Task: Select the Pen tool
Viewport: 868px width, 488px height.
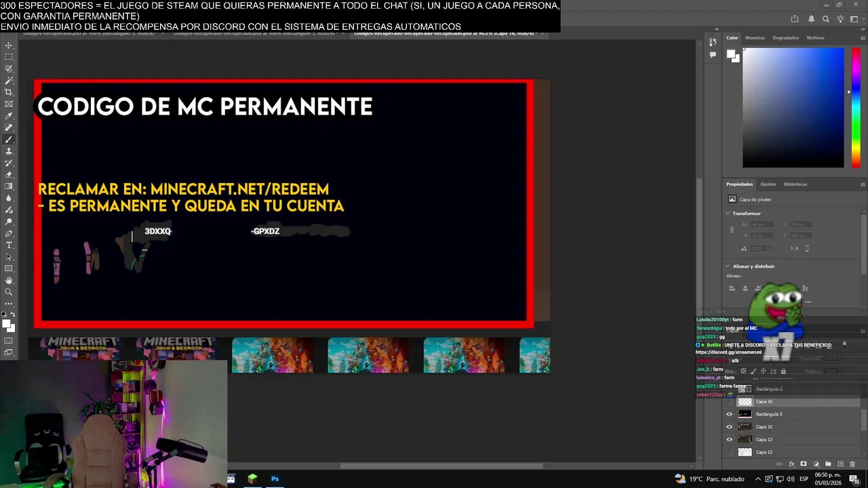Action: (9, 233)
